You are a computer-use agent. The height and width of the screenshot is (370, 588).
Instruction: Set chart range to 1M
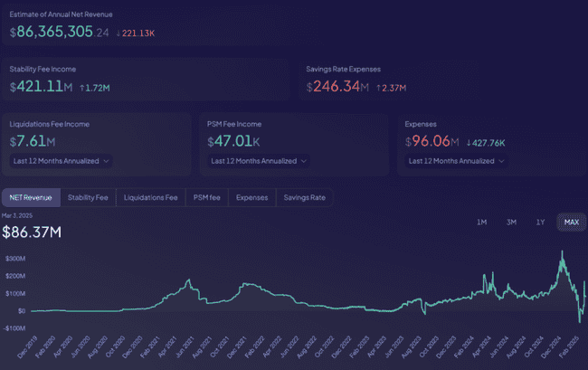click(481, 223)
